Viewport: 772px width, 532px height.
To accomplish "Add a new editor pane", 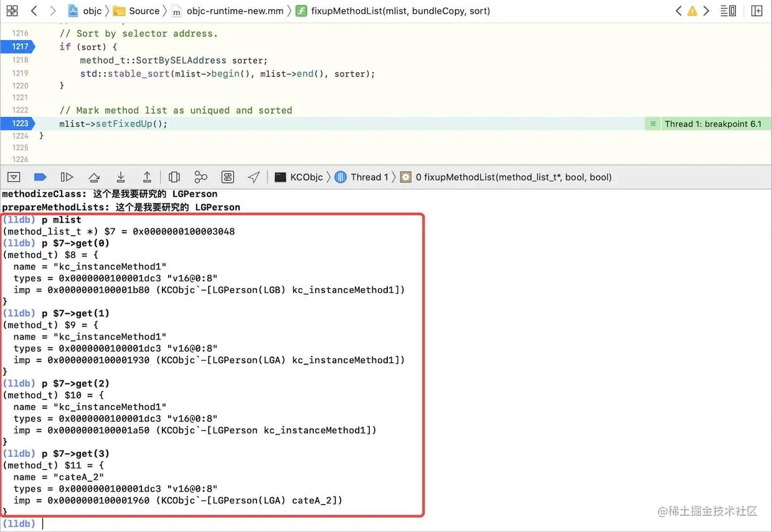I will [x=756, y=11].
